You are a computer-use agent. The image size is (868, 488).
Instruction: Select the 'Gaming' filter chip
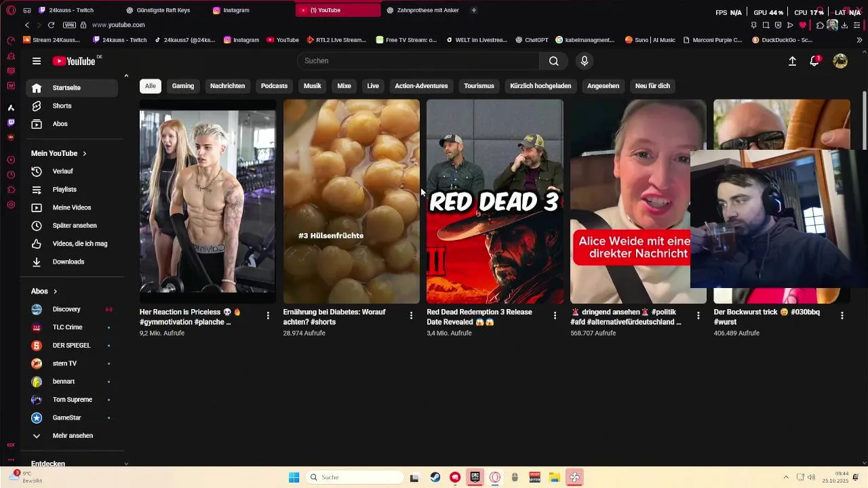183,86
